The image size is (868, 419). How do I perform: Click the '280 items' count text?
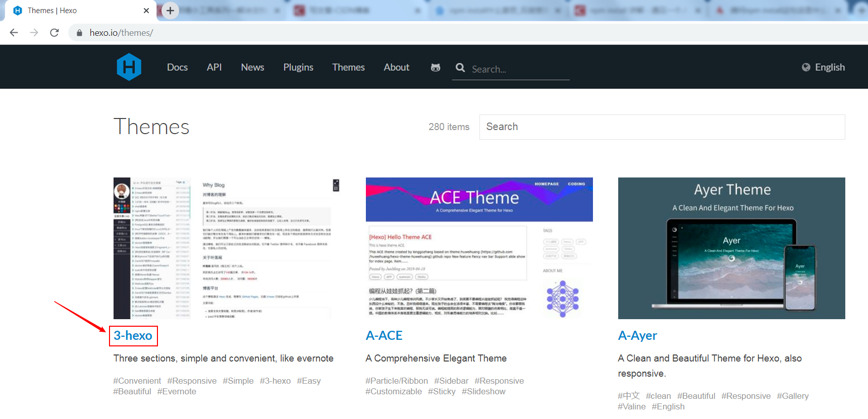click(449, 127)
